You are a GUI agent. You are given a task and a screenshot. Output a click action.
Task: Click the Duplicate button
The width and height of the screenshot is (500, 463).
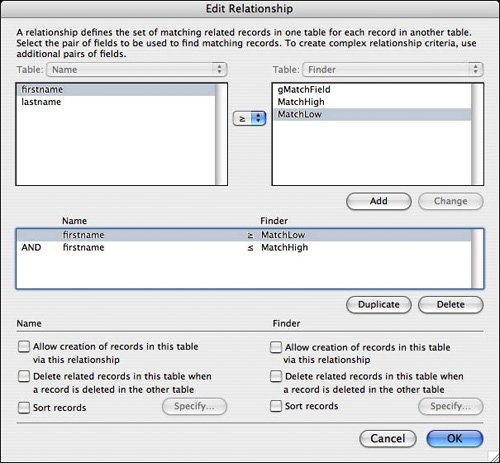click(x=379, y=305)
